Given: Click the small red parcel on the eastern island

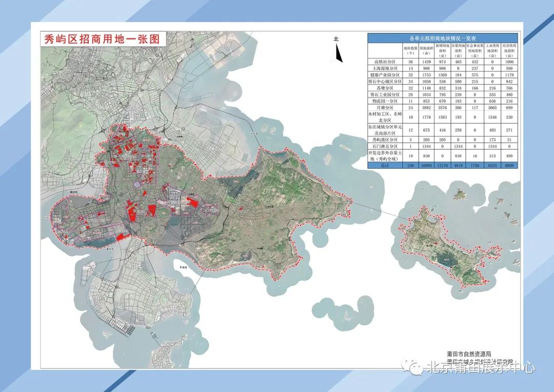Looking at the screenshot, I should click(x=436, y=243).
